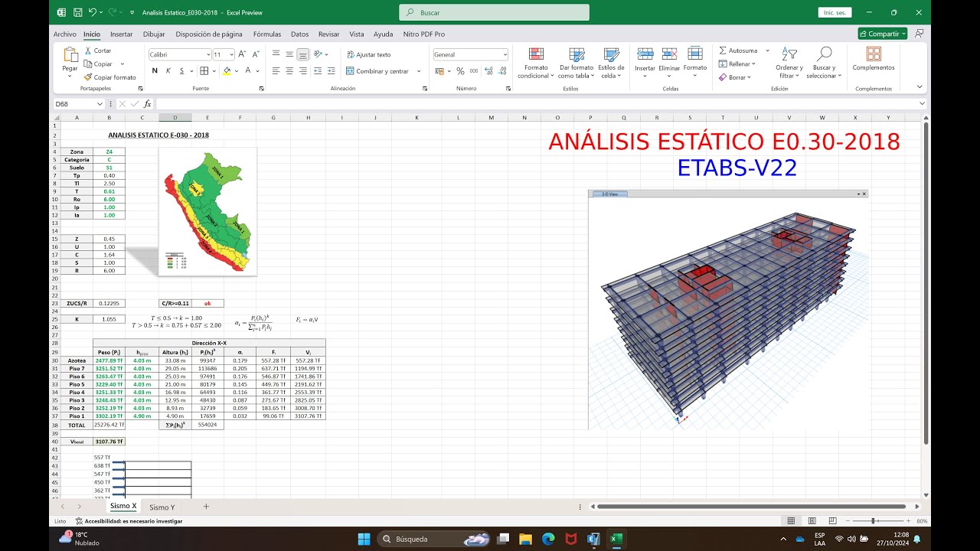The width and height of the screenshot is (980, 551).
Task: Click the Compartir share button
Action: 882,34
